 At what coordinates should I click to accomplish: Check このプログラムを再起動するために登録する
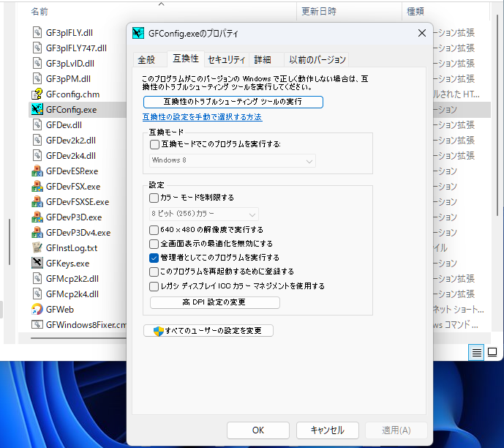pos(154,272)
